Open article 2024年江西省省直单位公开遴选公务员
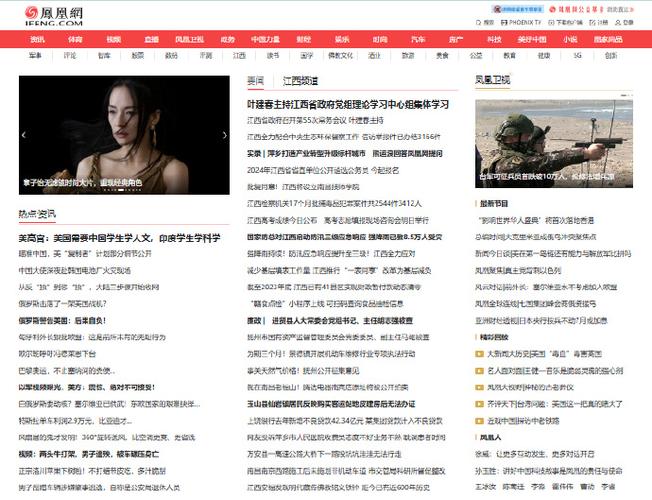Image resolution: width=652 pixels, height=500 pixels. click(323, 170)
